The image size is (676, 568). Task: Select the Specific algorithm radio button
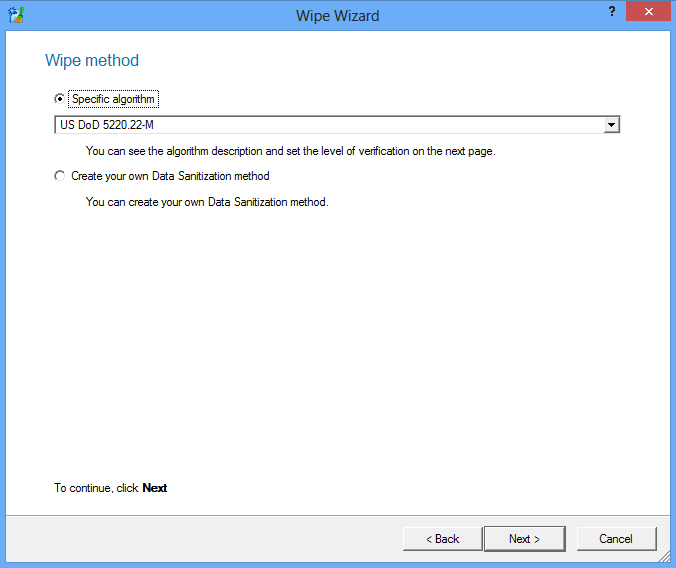point(59,99)
